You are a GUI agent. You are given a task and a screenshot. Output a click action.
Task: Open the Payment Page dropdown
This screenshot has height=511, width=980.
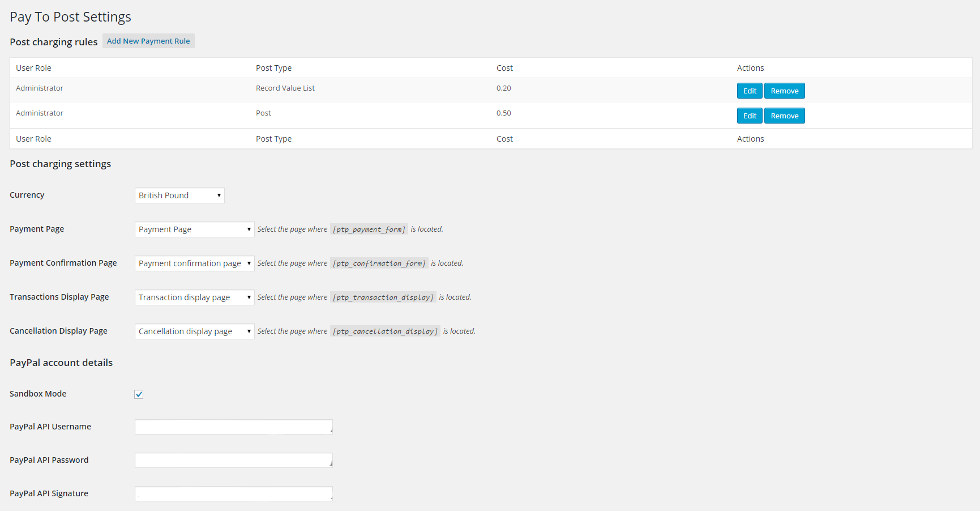194,229
